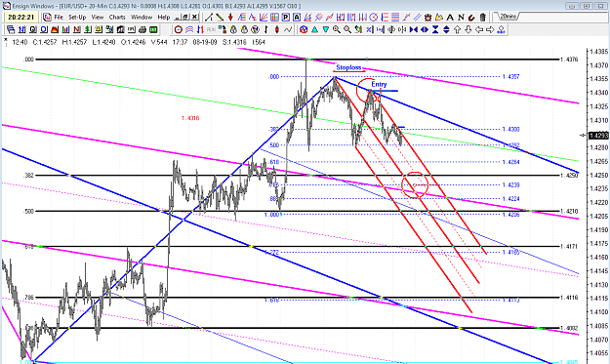Minimize the inner chart window
Viewport: 610px width, 364px height.
click(178, 18)
